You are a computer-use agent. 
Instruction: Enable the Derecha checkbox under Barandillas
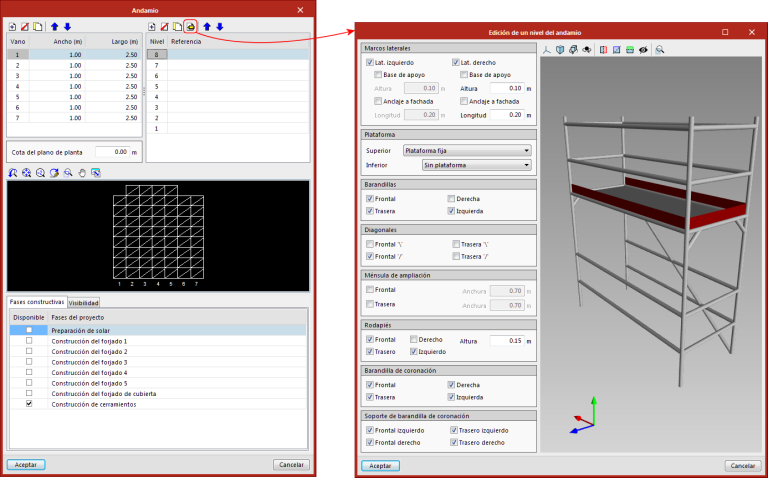(x=451, y=199)
